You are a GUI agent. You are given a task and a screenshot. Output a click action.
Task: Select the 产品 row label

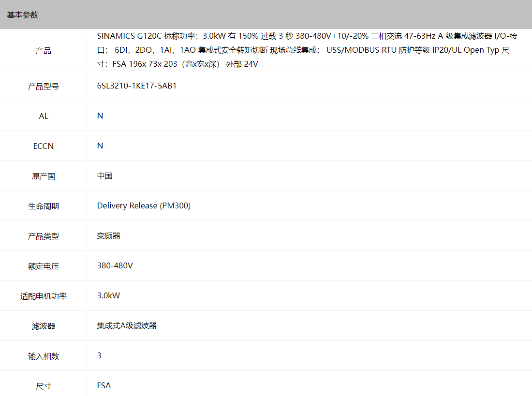click(44, 51)
